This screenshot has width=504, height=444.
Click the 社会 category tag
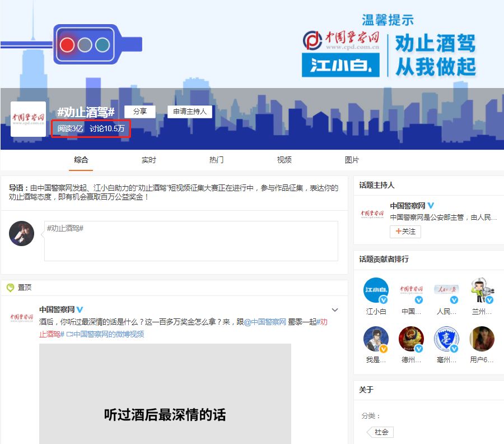(x=381, y=432)
